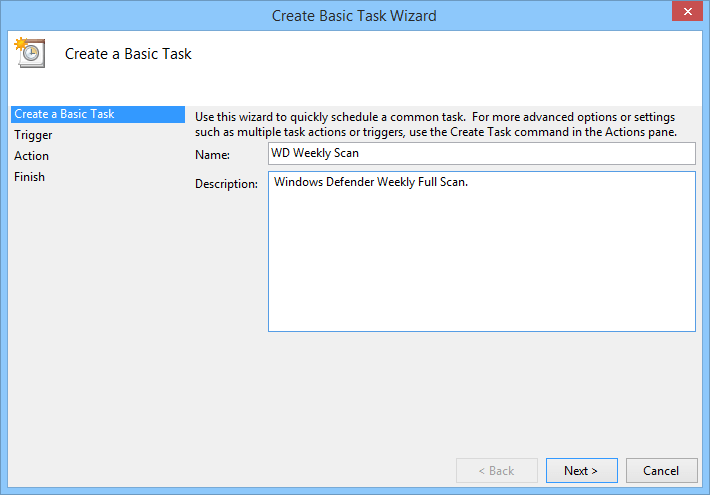Open the Action step in sidebar

click(31, 156)
